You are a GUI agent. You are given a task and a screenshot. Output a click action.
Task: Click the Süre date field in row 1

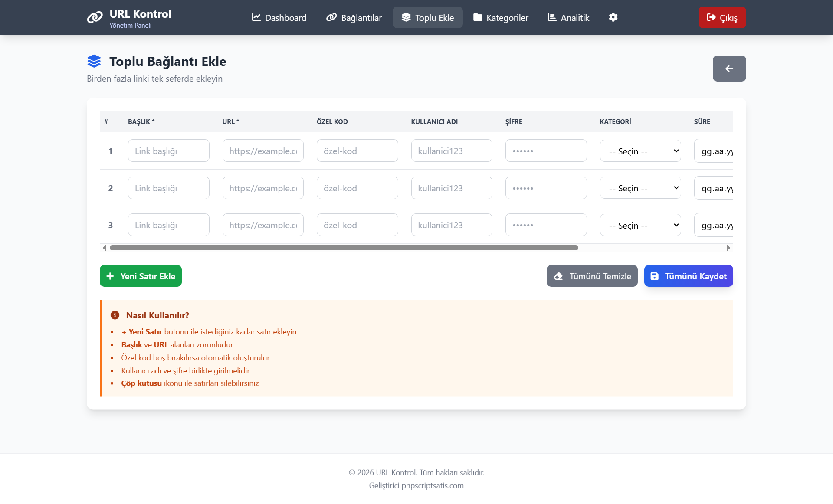click(714, 151)
